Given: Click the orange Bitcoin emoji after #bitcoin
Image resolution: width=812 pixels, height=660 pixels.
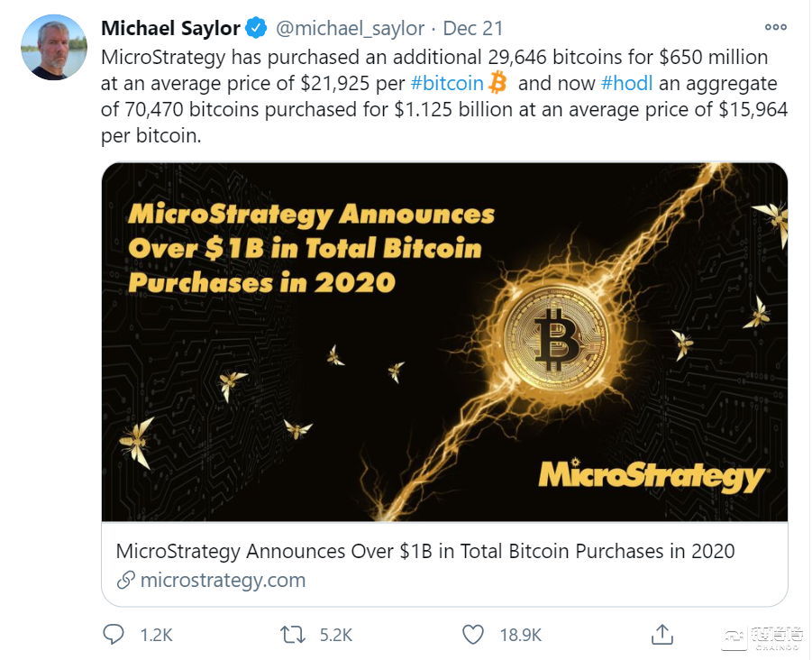Looking at the screenshot, I should [498, 84].
